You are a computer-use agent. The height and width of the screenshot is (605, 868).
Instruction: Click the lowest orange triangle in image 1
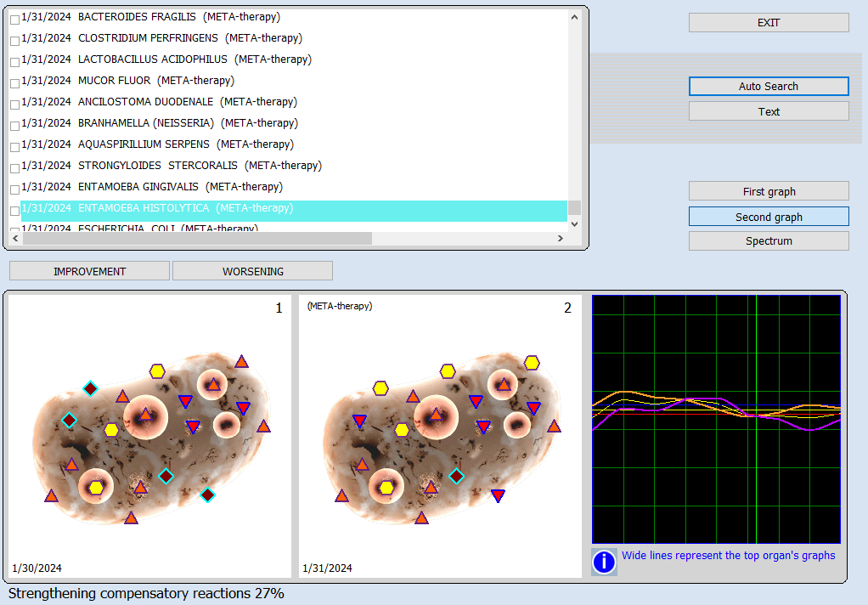[131, 517]
